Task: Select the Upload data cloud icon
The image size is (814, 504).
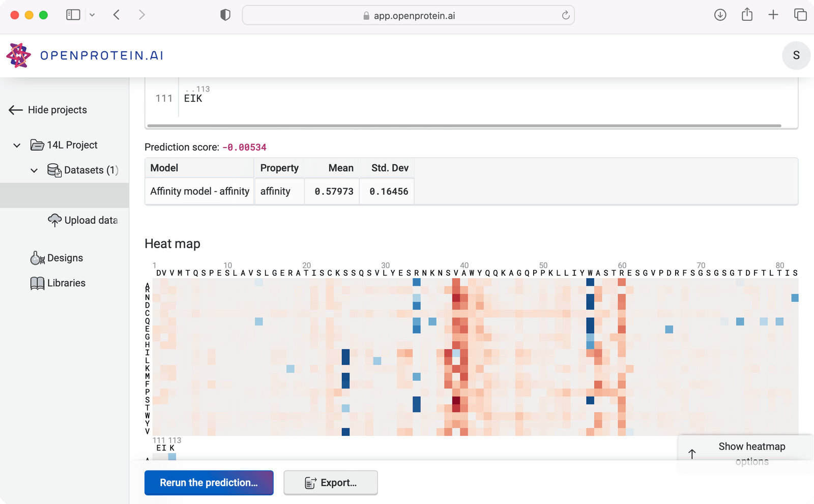Action: pyautogui.click(x=55, y=220)
